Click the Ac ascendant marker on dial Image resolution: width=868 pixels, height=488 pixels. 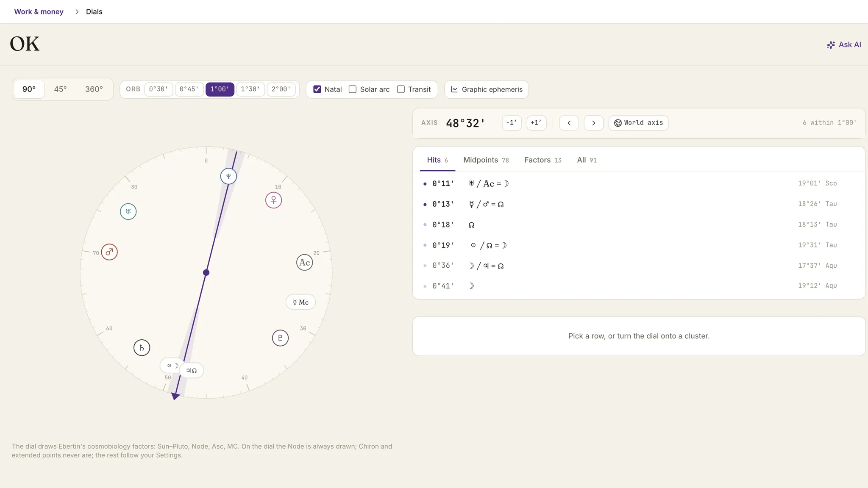305,263
